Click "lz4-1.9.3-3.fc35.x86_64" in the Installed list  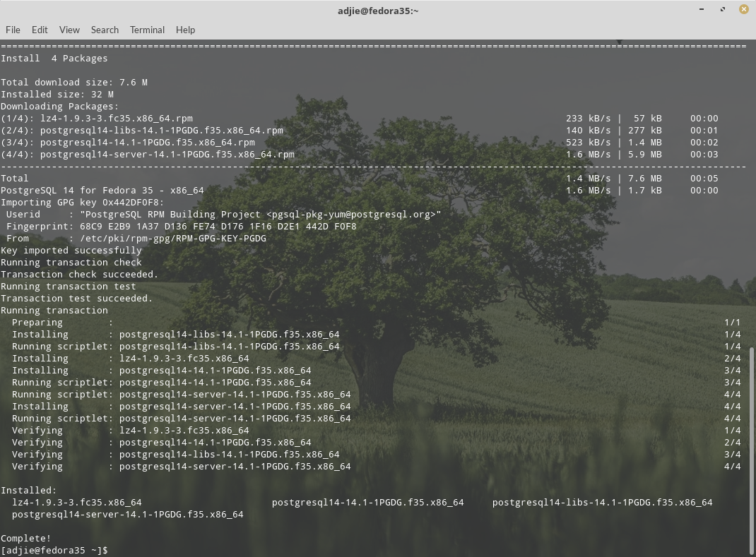click(77, 503)
